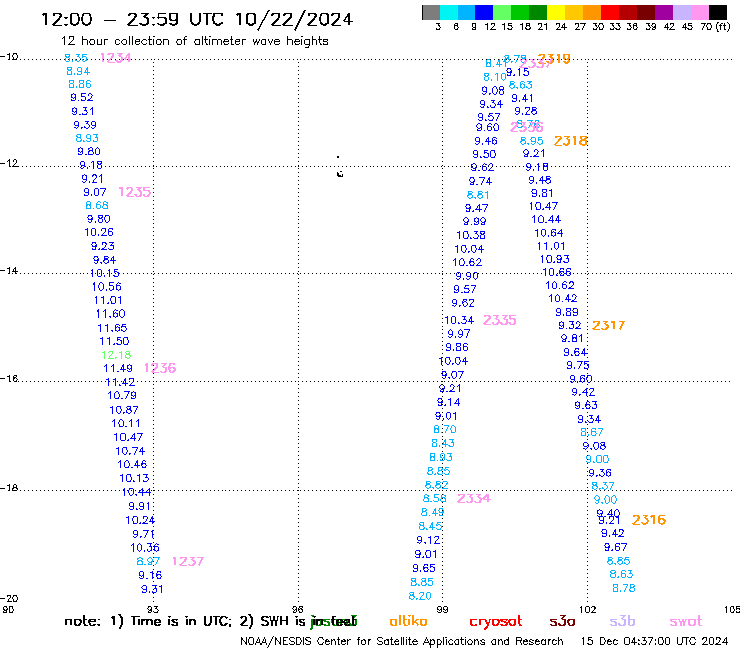Pick the pink swatch in the color scale
This screenshot has width=740, height=650.
pyautogui.click(x=699, y=12)
